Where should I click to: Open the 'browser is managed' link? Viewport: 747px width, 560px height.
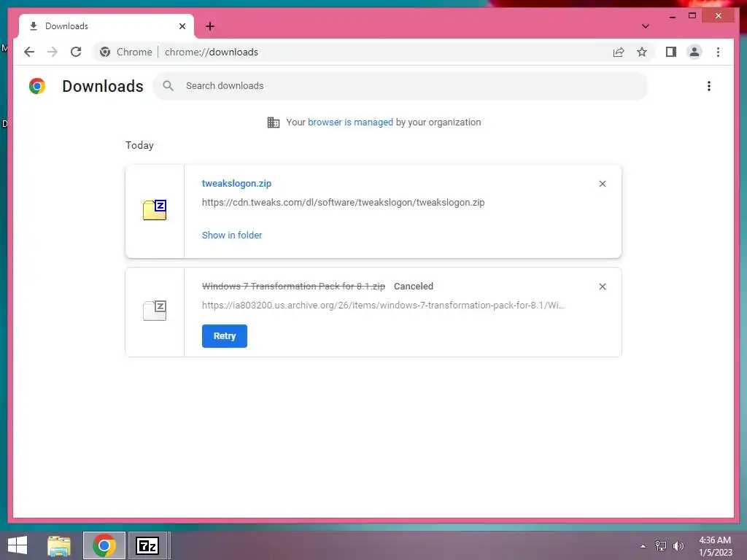[350, 122]
